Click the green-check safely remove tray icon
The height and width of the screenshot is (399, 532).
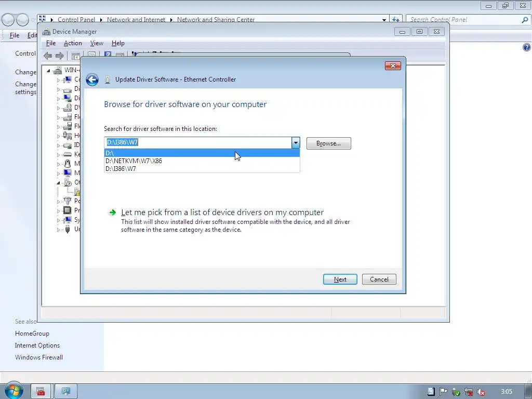456,392
